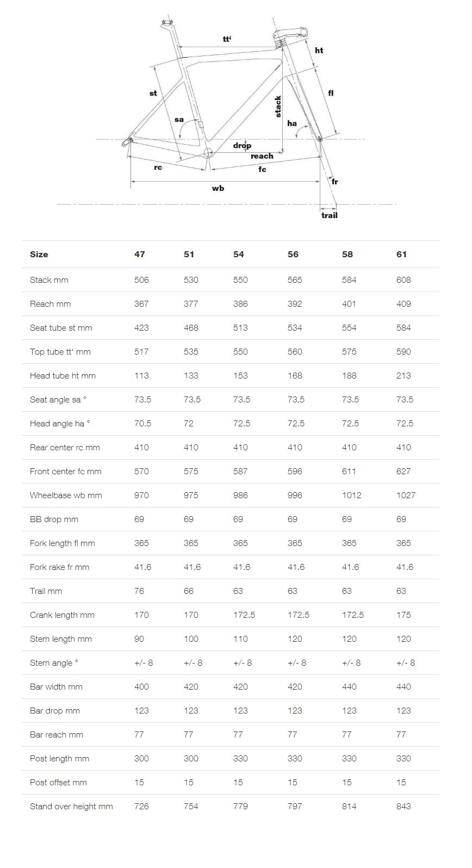The height and width of the screenshot is (868, 472).
Task: Click the 175 crank length value
Action: point(403,615)
